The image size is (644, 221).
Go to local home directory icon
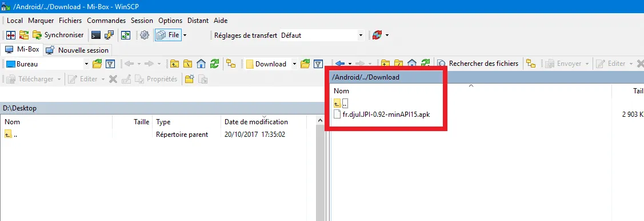click(201, 64)
